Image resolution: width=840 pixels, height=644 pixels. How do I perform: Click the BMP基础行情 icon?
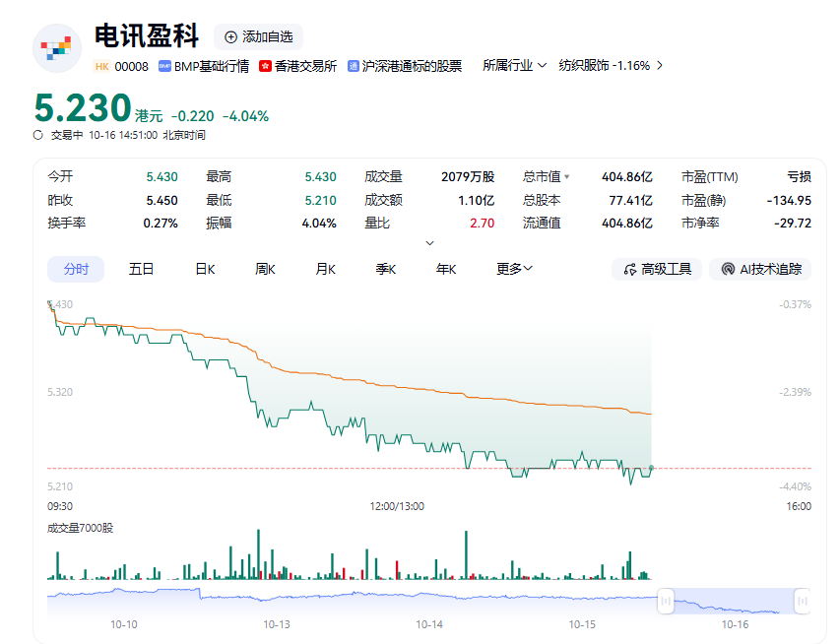click(x=164, y=66)
